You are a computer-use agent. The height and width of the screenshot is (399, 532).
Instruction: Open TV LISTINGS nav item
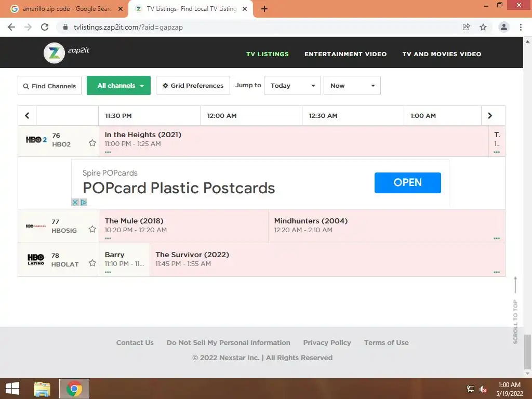point(268,54)
